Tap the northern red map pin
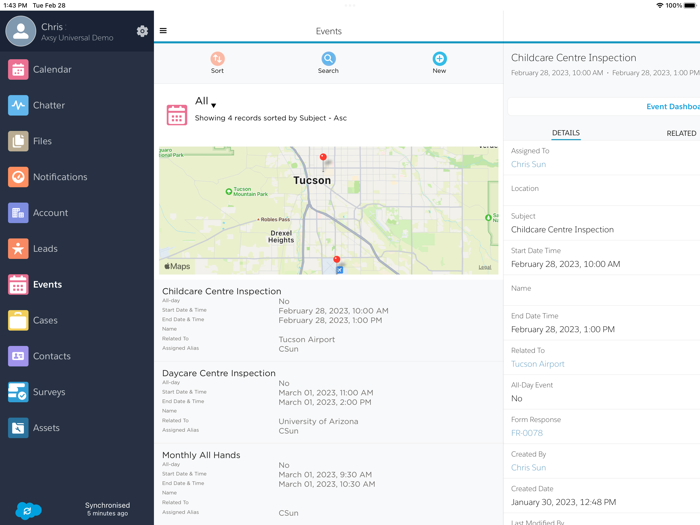Screen dimensions: 700x525 [x=323, y=157]
